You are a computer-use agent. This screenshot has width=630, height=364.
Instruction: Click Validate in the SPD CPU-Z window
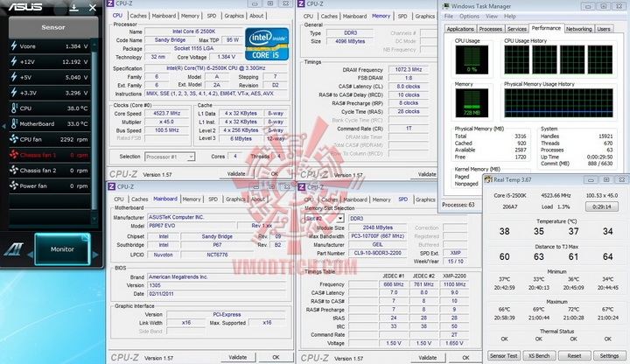(428, 357)
